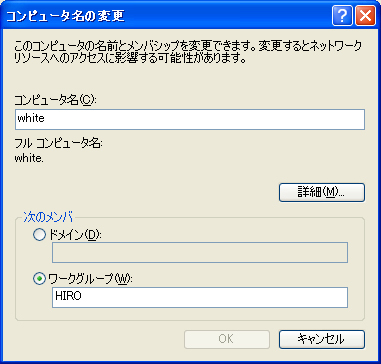Click the 次のメンバ group heading
The width and height of the screenshot is (381, 364).
click(x=48, y=217)
